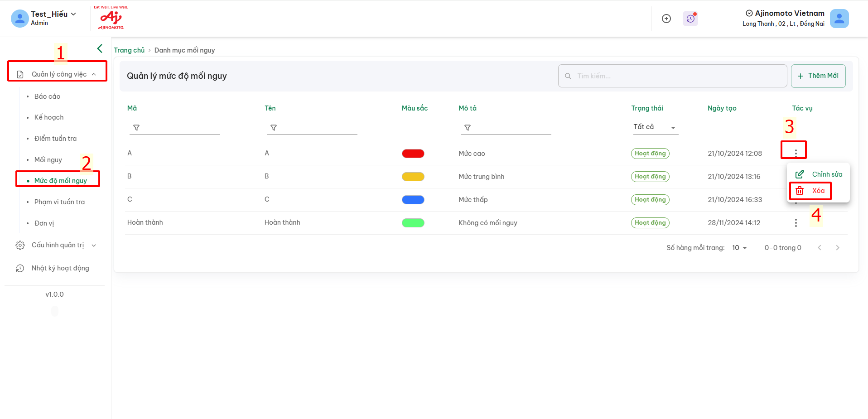Click the Ajinomoto logo
The height and width of the screenshot is (419, 868).
[111, 18]
